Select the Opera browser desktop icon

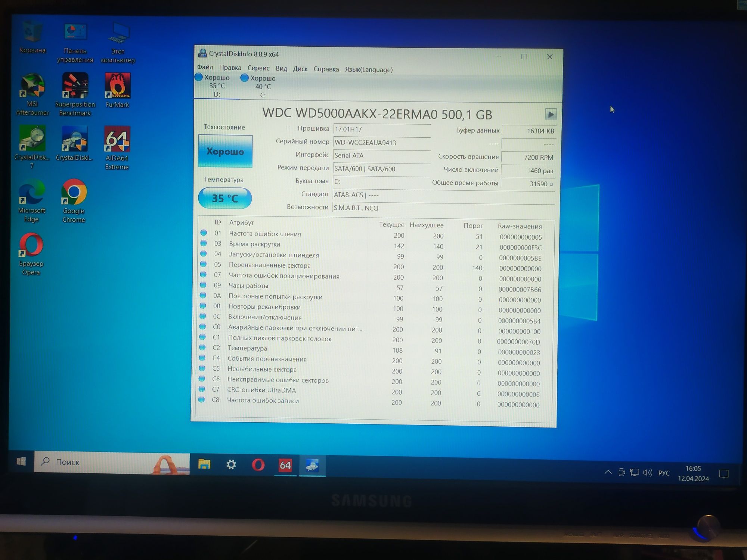[x=31, y=254]
